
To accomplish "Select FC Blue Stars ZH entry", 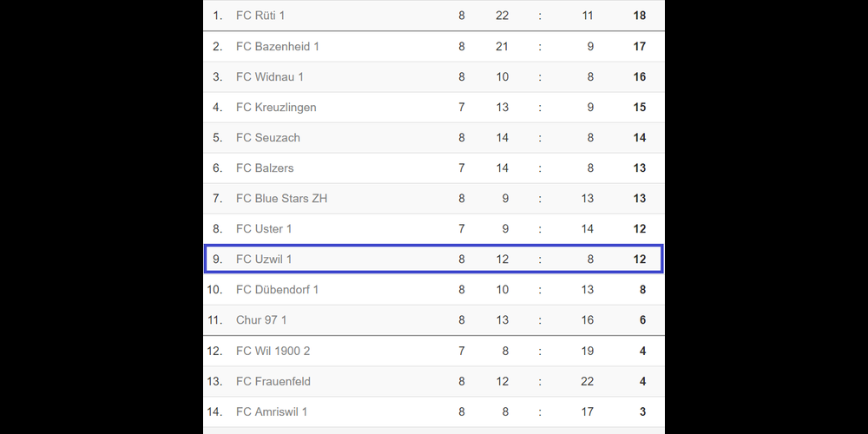I will 281,198.
